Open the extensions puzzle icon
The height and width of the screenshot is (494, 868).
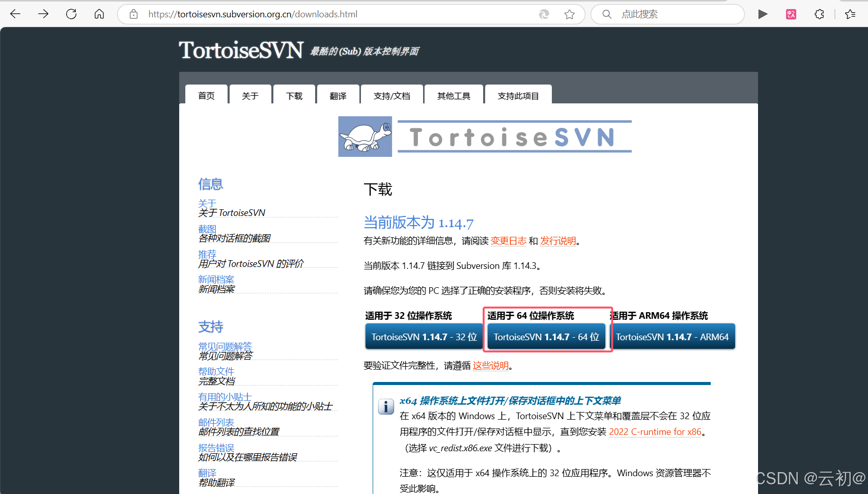[819, 14]
